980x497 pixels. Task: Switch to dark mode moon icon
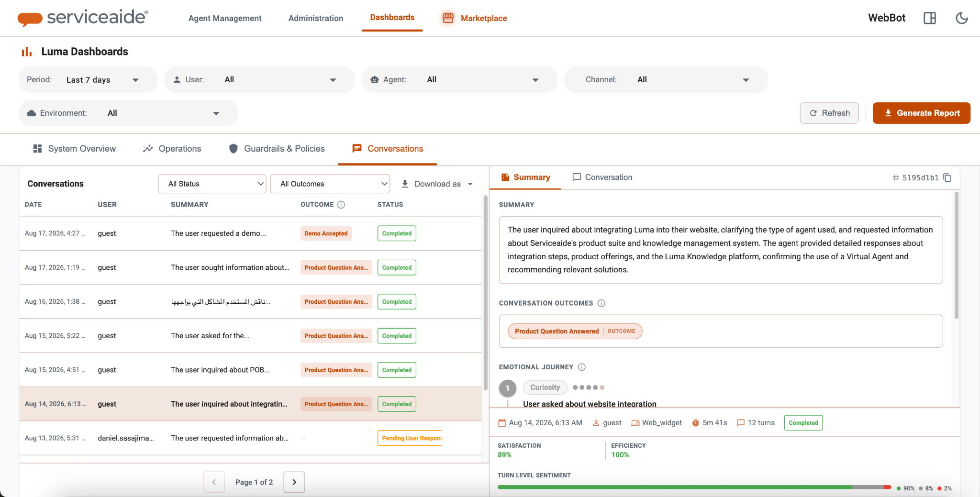(x=961, y=18)
